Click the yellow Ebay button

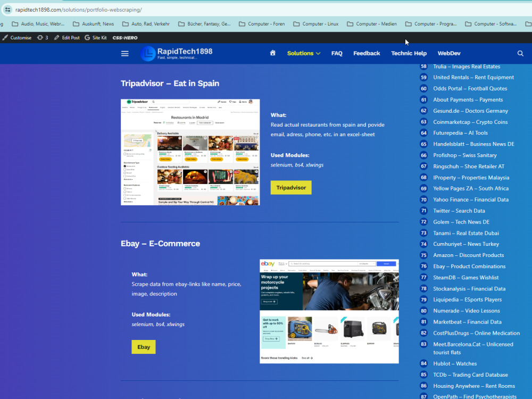click(x=144, y=347)
